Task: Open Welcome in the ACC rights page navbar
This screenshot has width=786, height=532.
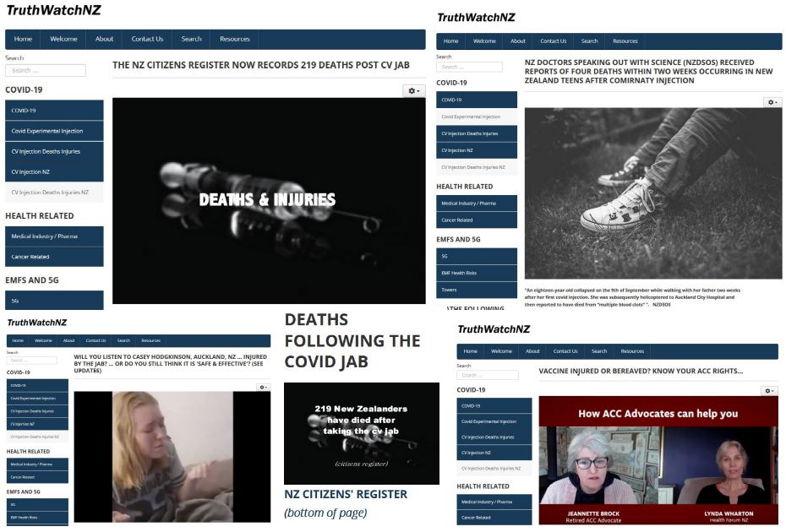Action: [501, 351]
